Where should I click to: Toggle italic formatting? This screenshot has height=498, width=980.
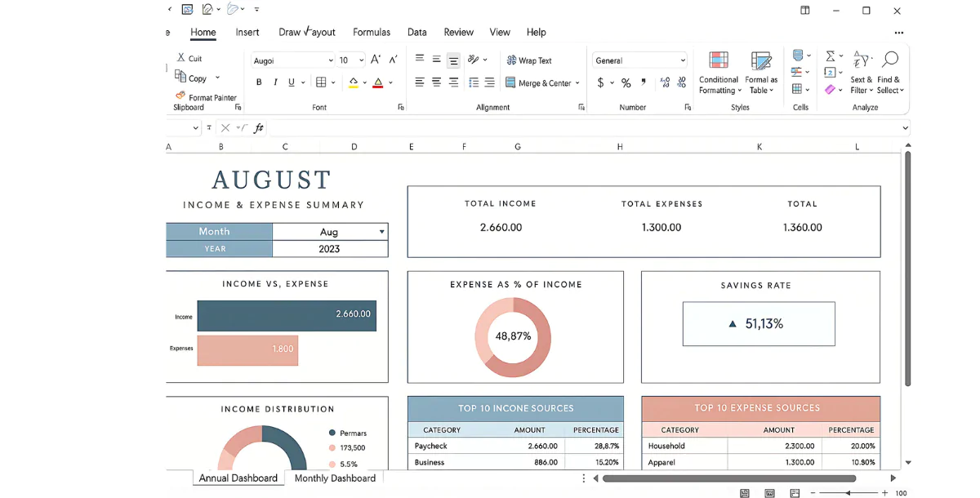pos(275,82)
